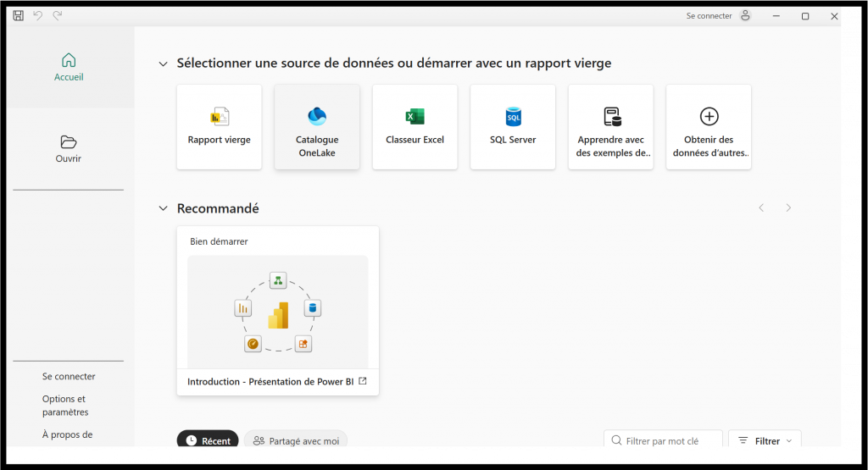Open Apprendre avec des exemples card
Screen dimensions: 868x470
pos(610,127)
